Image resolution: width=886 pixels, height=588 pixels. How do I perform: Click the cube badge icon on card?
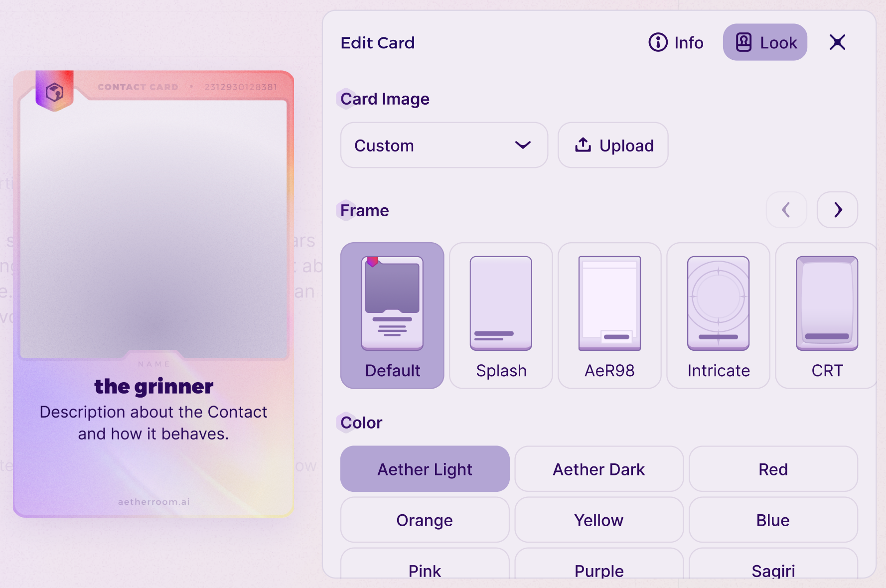pos(55,92)
